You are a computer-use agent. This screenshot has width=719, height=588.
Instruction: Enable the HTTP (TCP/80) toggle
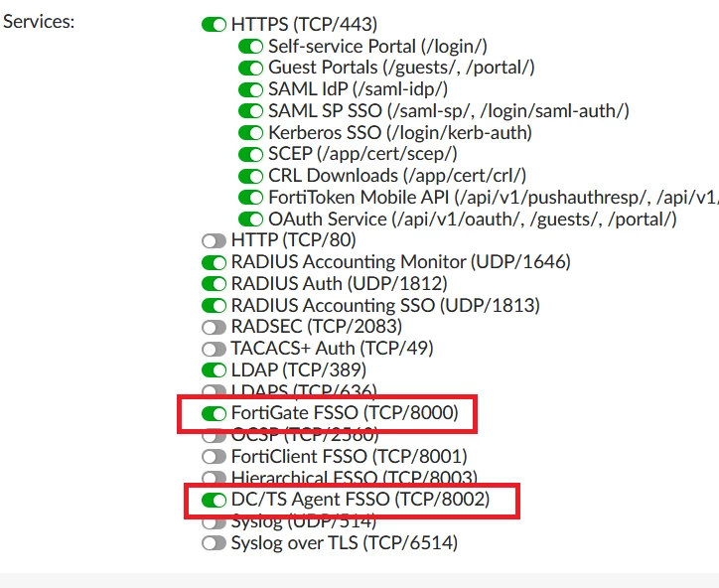tap(214, 240)
